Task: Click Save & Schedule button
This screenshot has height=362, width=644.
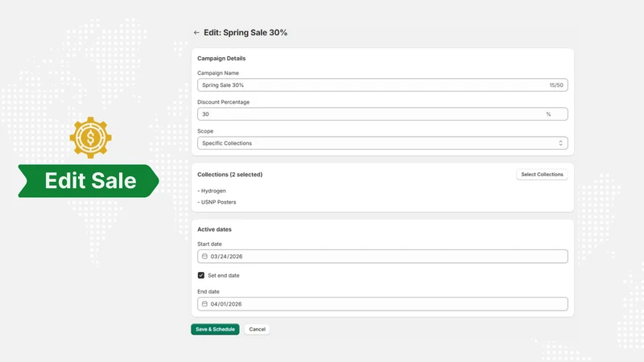Action: (215, 329)
